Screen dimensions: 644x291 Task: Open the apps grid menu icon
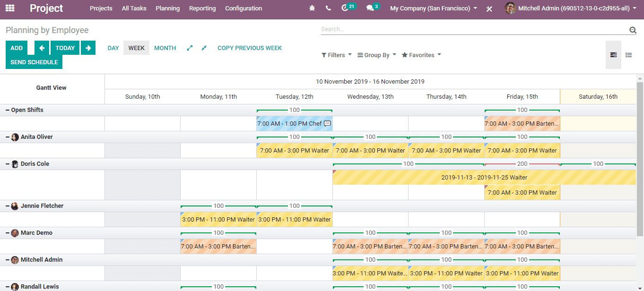pos(10,8)
